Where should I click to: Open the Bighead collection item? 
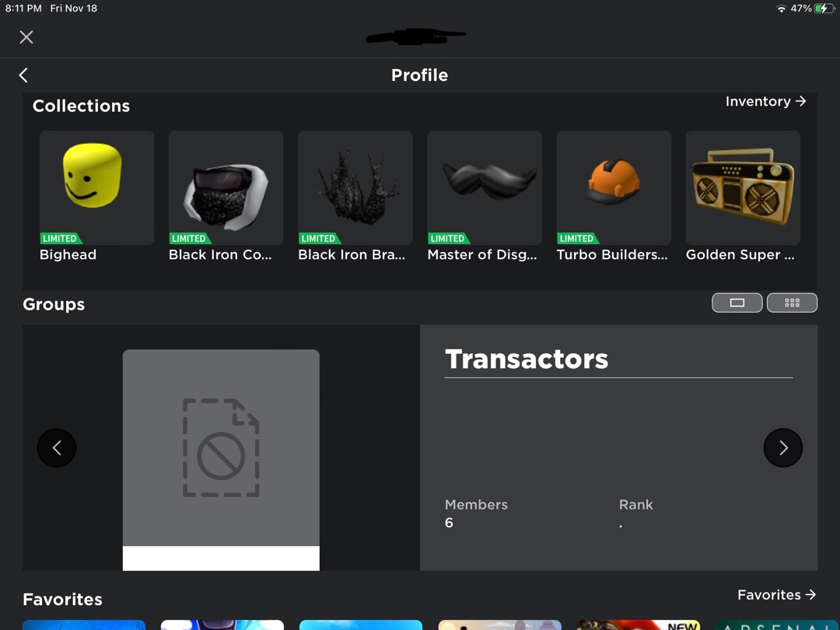[x=97, y=187]
